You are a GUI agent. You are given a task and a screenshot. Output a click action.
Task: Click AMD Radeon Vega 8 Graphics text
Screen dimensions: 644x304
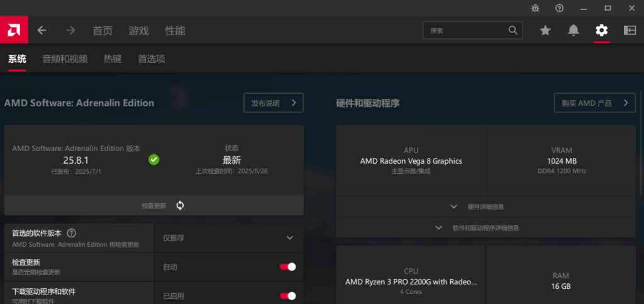411,161
